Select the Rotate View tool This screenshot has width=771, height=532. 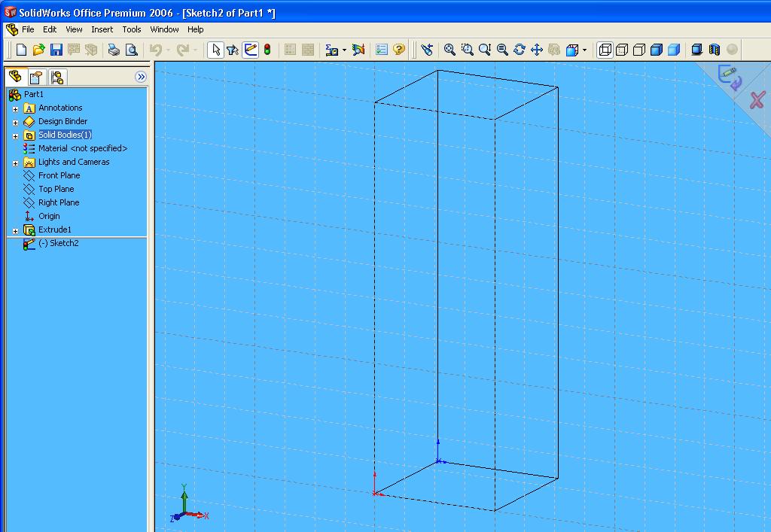click(520, 50)
